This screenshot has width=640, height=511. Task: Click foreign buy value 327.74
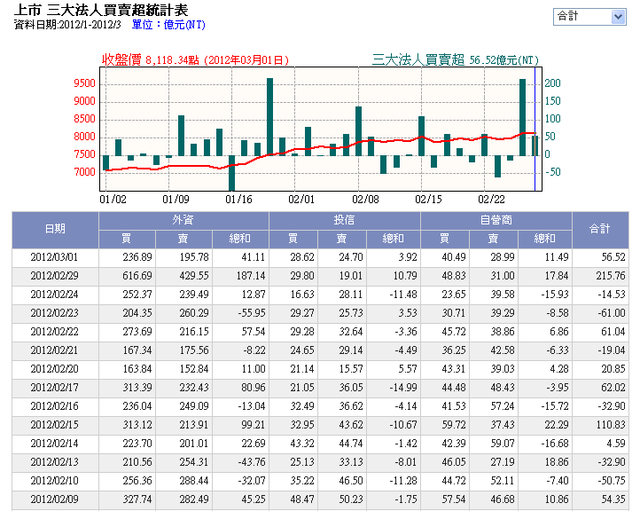pyautogui.click(x=137, y=499)
